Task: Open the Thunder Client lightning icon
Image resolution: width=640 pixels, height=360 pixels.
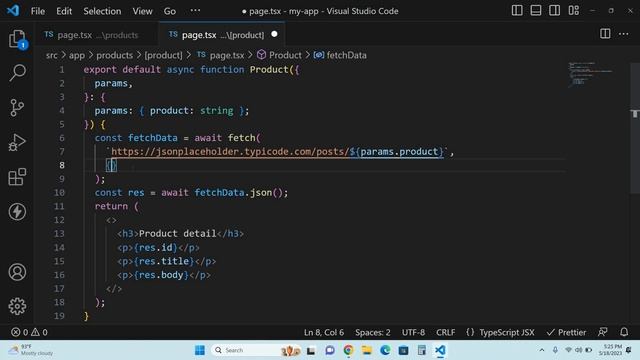Action: pyautogui.click(x=17, y=211)
